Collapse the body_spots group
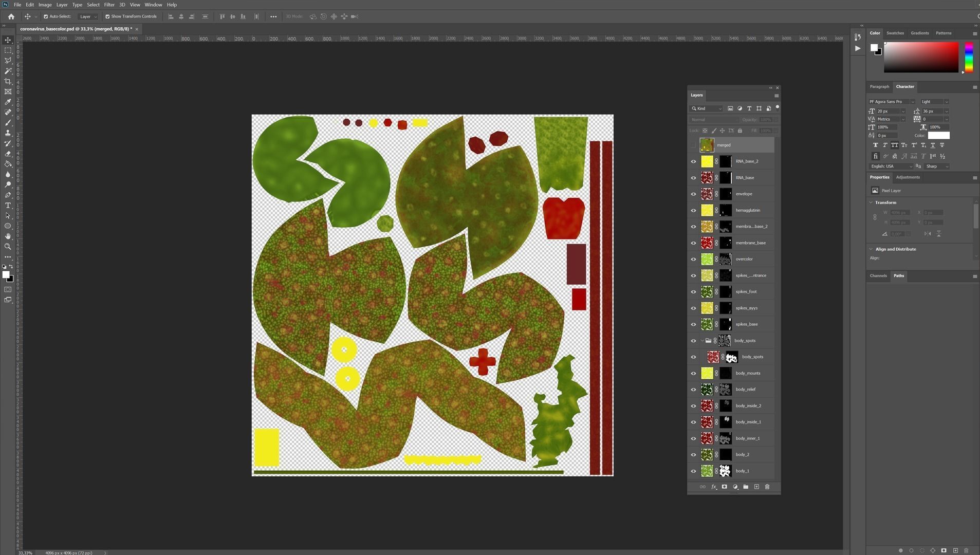The width and height of the screenshot is (980, 555). coord(702,341)
